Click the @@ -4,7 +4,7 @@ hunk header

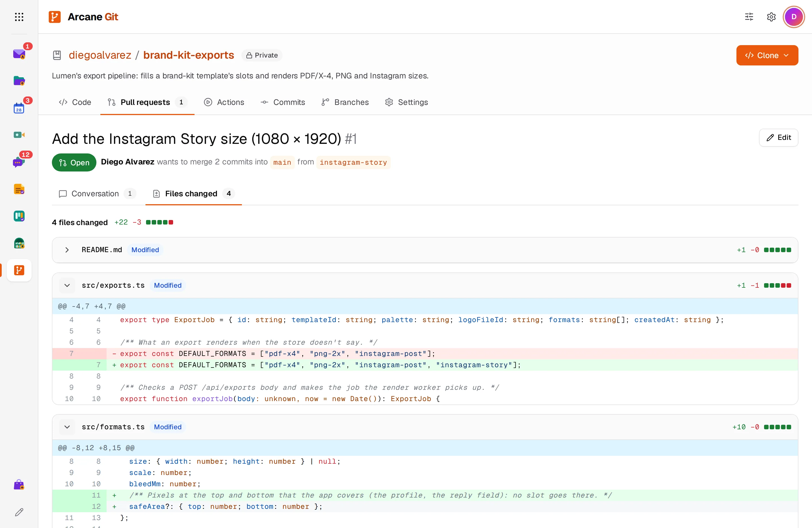point(425,306)
